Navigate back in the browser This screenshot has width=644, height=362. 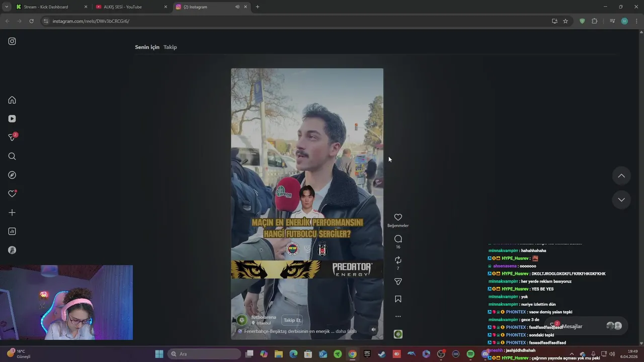pos(7,21)
